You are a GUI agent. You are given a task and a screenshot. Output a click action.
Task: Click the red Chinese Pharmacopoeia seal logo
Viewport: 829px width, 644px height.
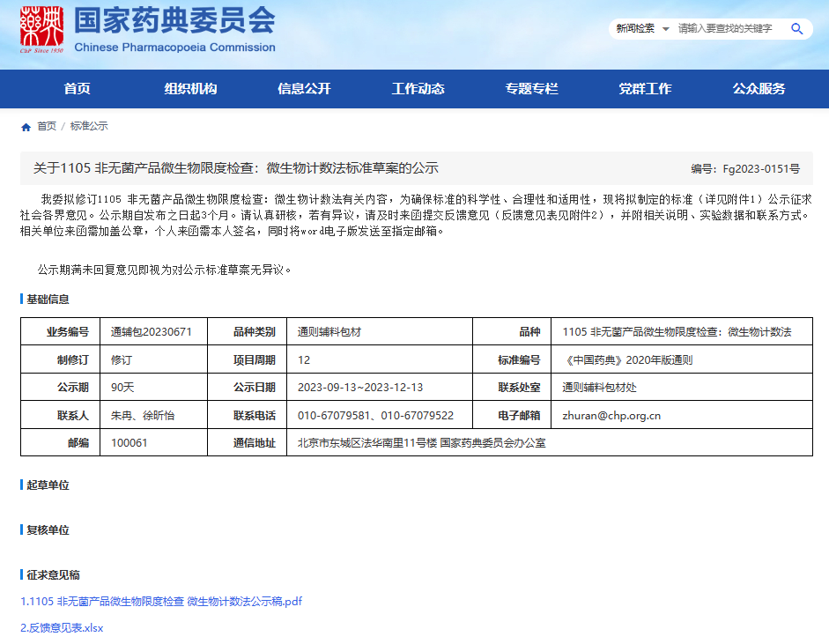pos(41,30)
